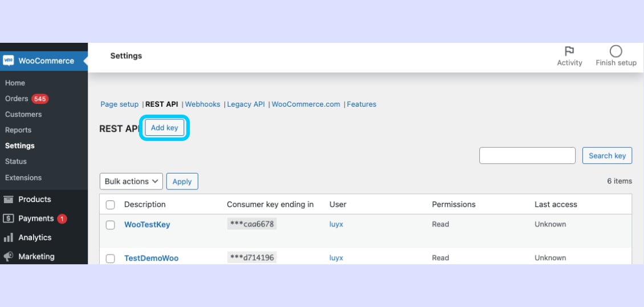644x307 pixels.
Task: Open Customers in the sidebar
Action: pos(23,114)
